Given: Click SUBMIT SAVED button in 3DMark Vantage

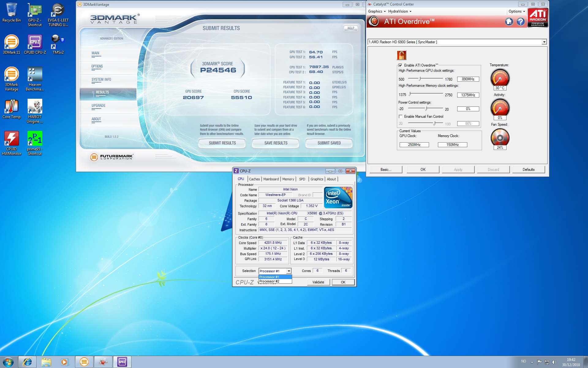Looking at the screenshot, I should point(329,143).
